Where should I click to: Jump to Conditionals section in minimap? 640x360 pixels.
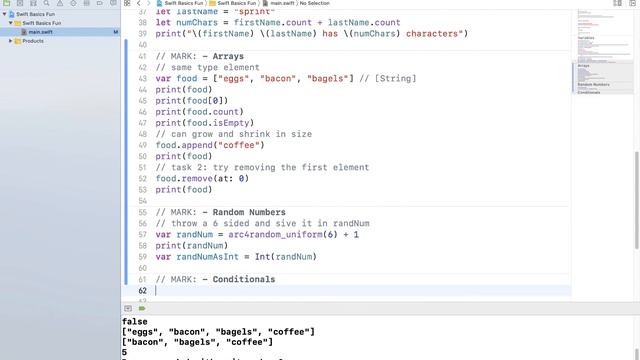pos(589,92)
